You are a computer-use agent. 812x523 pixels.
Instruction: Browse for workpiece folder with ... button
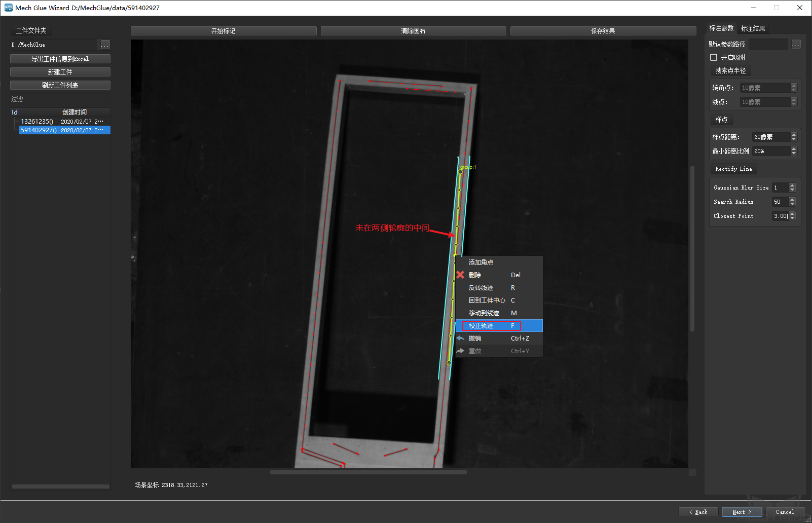[105, 45]
